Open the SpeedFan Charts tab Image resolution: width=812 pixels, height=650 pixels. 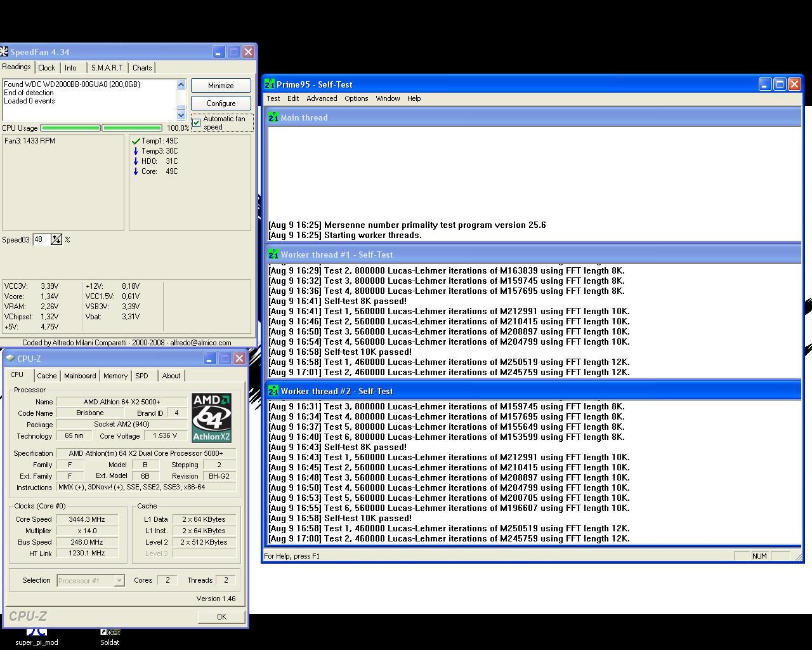(x=142, y=68)
